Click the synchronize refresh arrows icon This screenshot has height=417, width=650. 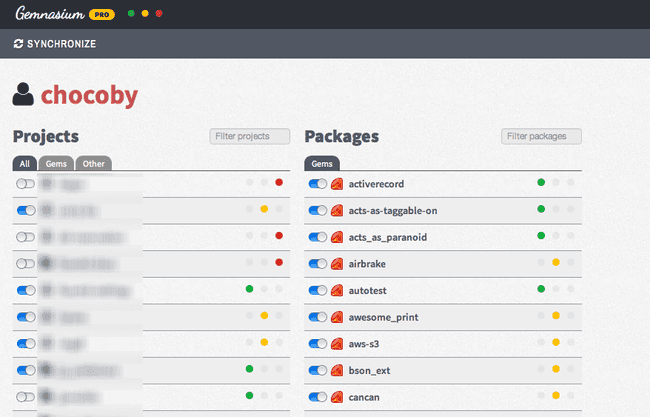(x=18, y=43)
